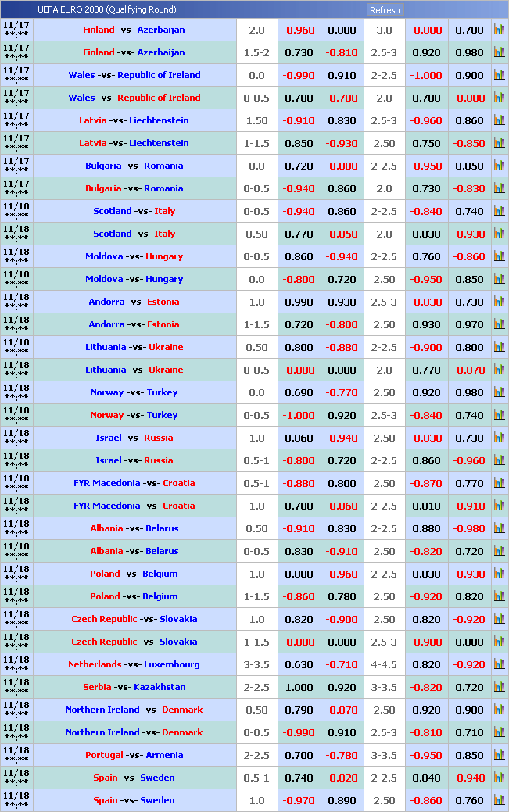Choose 0.990 odds in Andorra vs Estonia row
Viewport: 509px width, 812px height.
(299, 302)
